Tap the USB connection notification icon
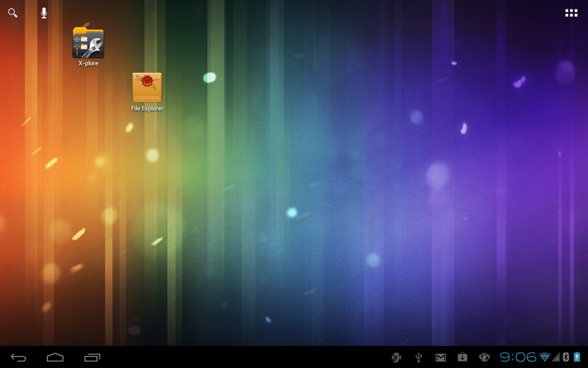This screenshot has width=588, height=368. coord(418,358)
